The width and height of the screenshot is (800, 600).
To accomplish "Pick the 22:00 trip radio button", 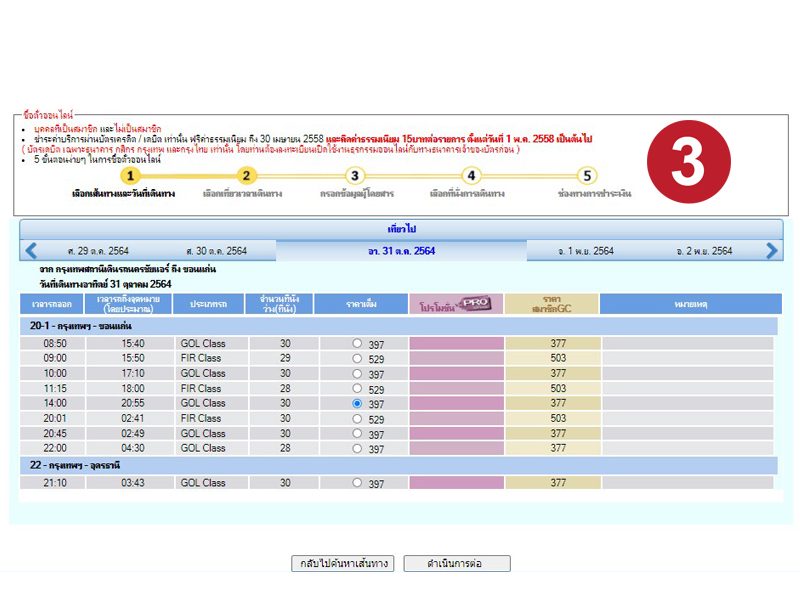I will 357,448.
